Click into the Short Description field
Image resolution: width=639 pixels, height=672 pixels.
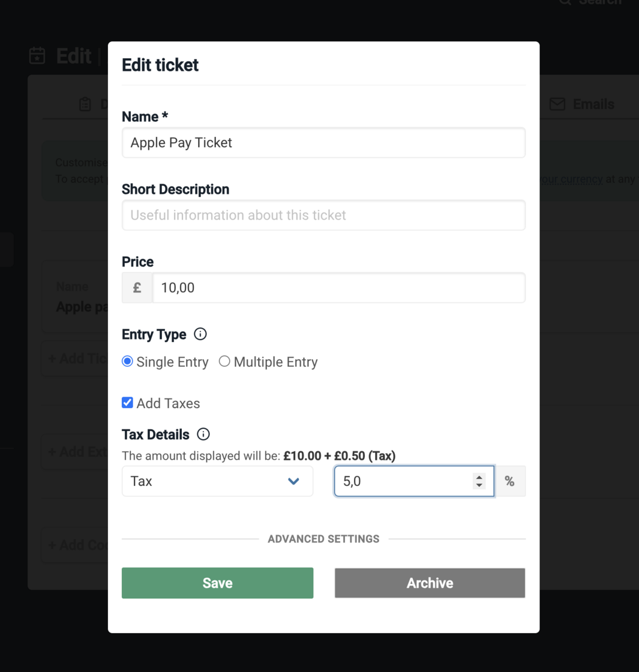[x=323, y=215]
